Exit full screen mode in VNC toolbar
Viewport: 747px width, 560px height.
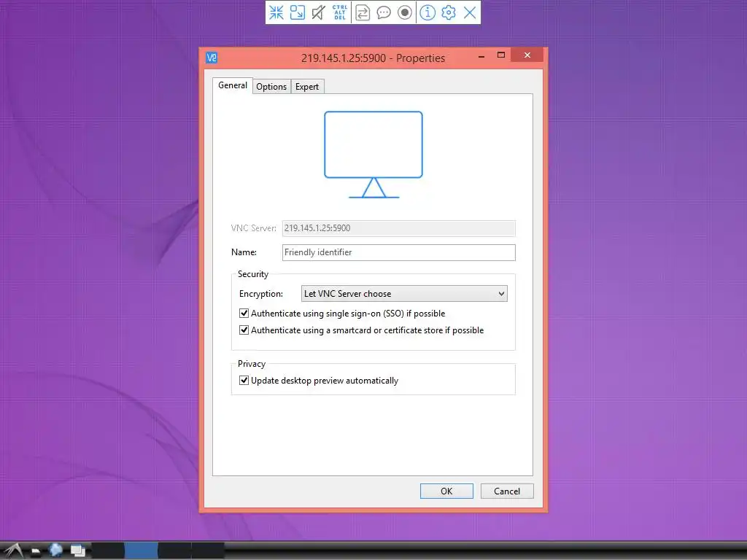click(x=276, y=12)
